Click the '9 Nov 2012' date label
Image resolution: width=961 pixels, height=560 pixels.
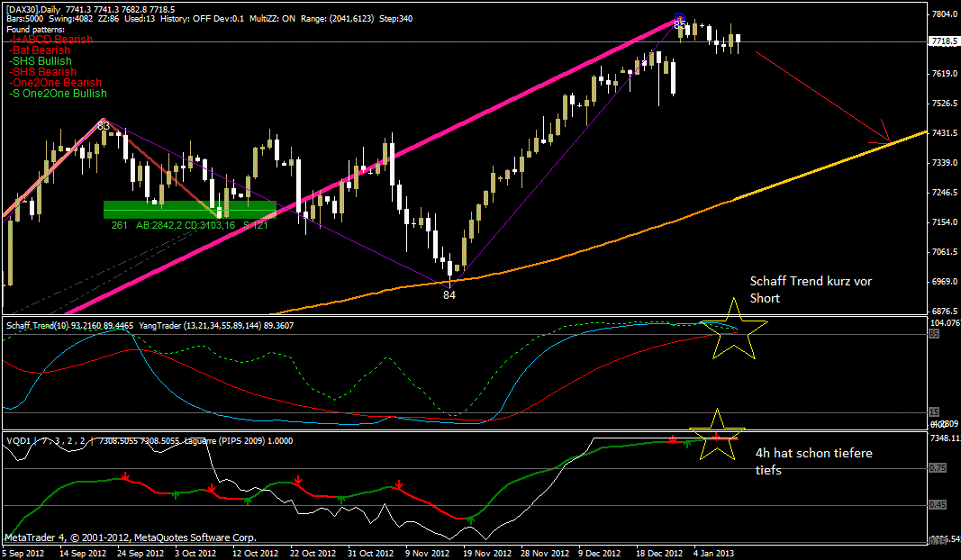[428, 554]
